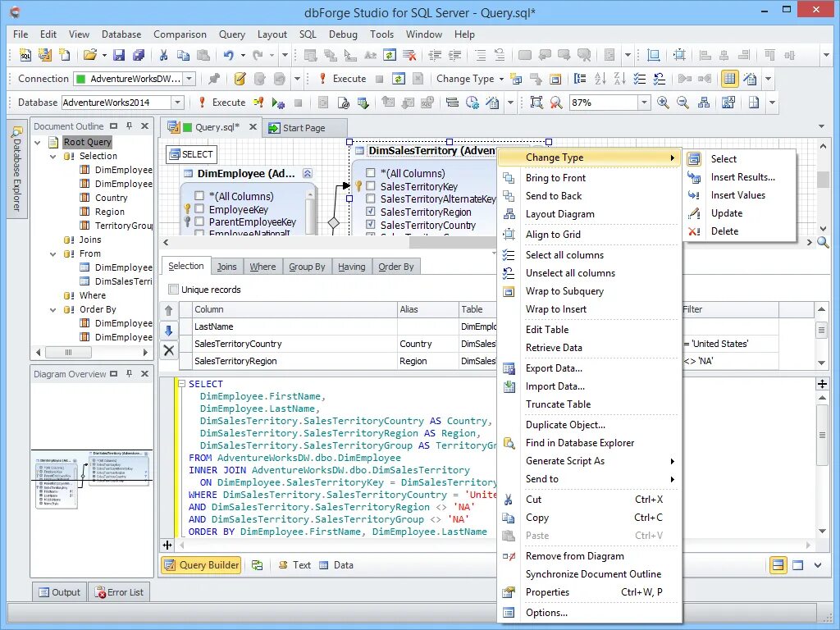The width and height of the screenshot is (840, 630).
Task: Switch to the Start Page tab
Action: tap(304, 128)
